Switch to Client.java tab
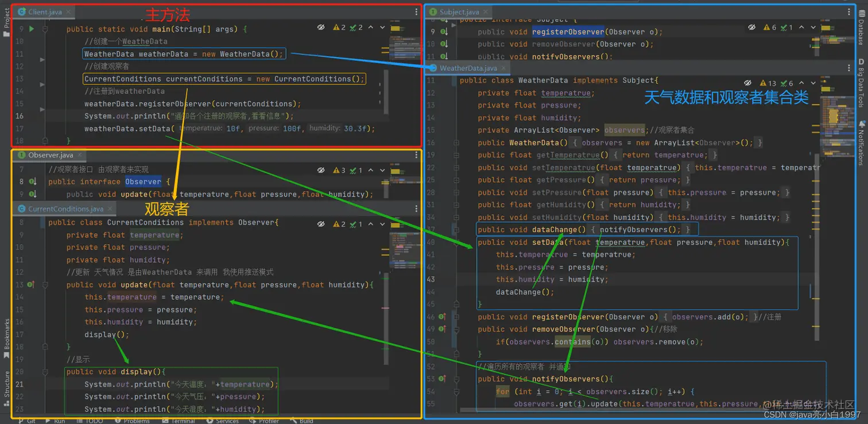Image resolution: width=868 pixels, height=424 pixels. tap(44, 11)
